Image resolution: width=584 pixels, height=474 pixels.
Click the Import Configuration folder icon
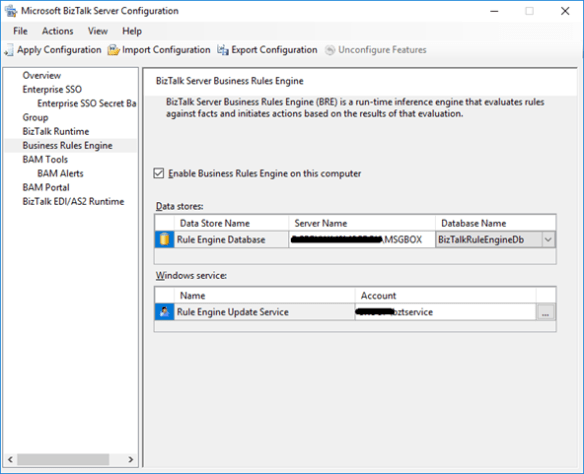point(113,50)
